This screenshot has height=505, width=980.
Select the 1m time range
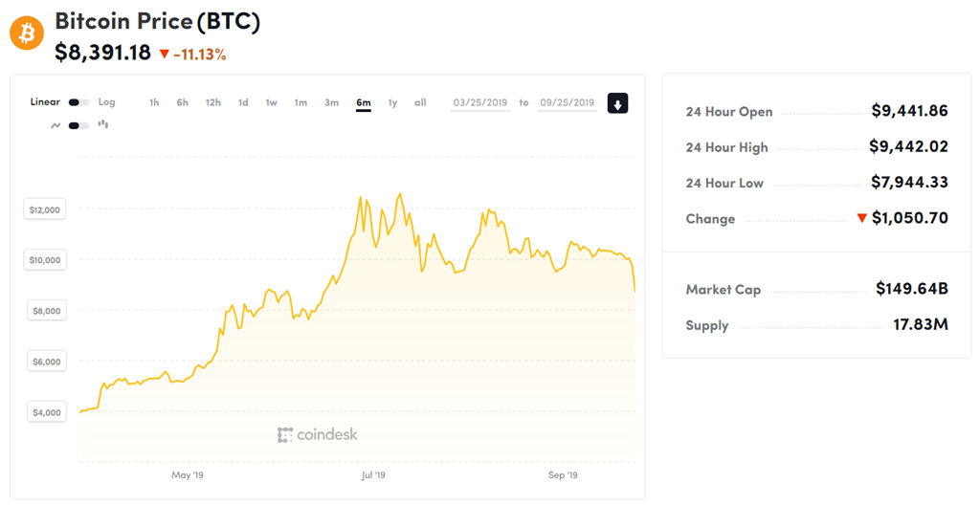pos(301,102)
